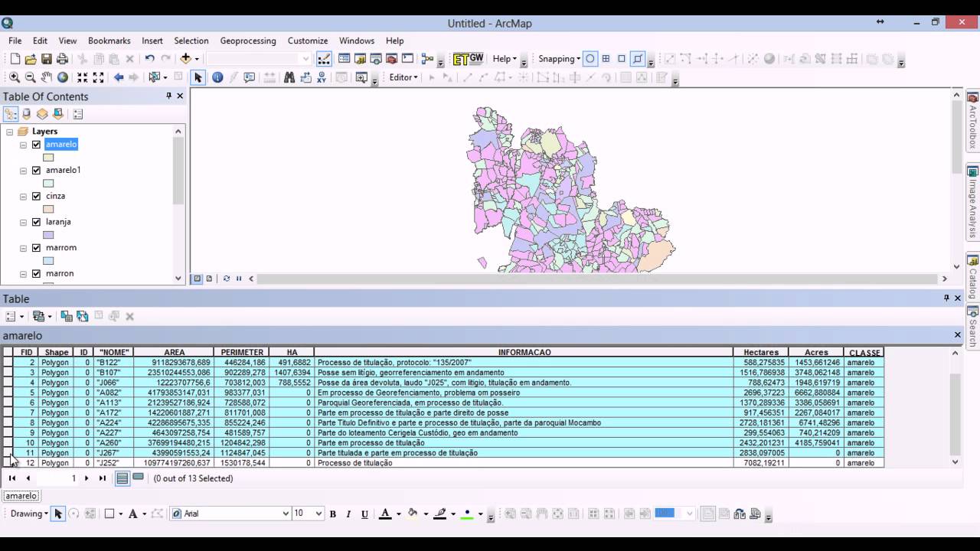
Task: Zoom to Full Extent globe icon
Action: [x=63, y=77]
